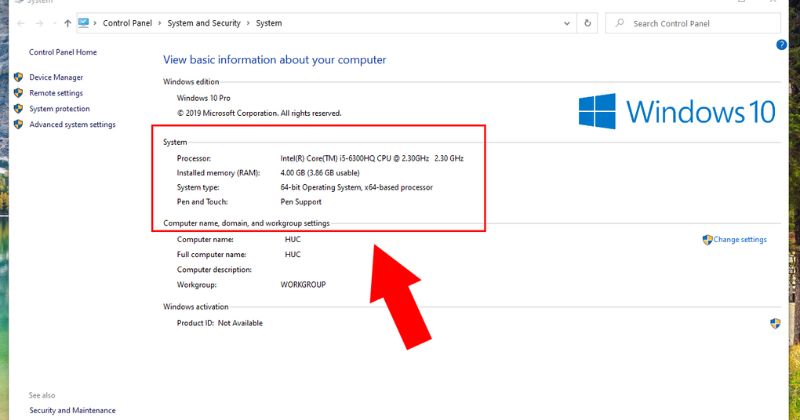Click the shield icon in Windows activation row
800x420 pixels.
click(775, 323)
